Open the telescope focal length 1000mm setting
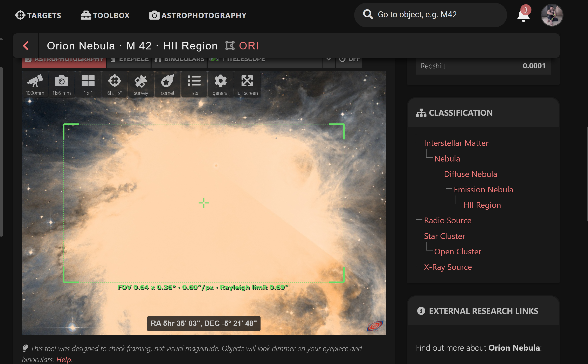 point(35,84)
